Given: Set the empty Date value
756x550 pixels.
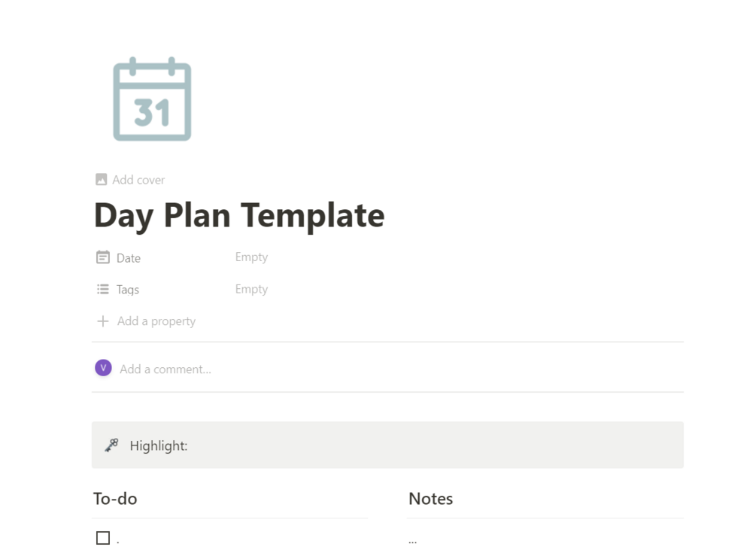Looking at the screenshot, I should (x=251, y=257).
